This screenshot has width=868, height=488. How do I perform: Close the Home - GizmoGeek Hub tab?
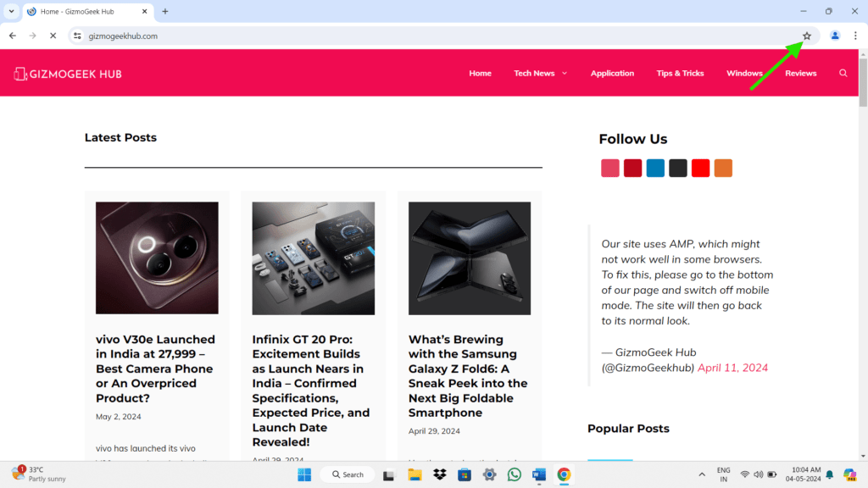coord(144,11)
